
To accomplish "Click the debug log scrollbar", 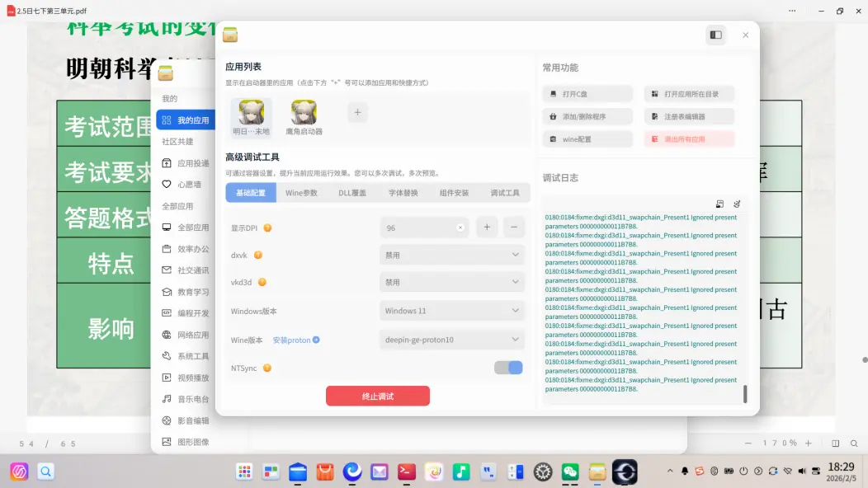I will click(x=745, y=394).
